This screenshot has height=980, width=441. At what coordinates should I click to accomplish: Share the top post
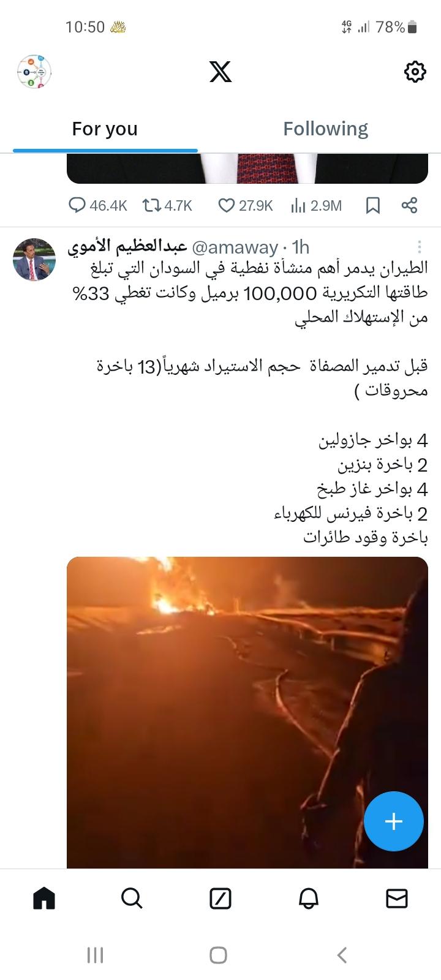click(x=409, y=205)
